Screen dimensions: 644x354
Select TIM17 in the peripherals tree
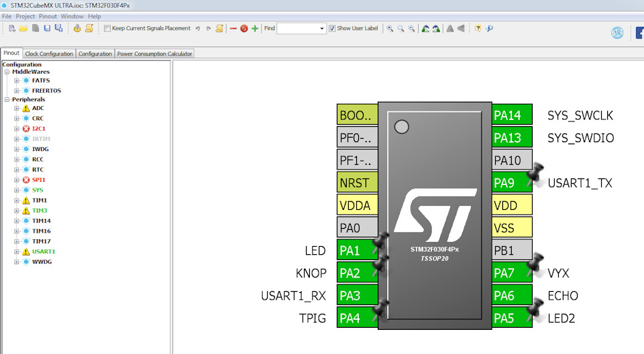[42, 241]
